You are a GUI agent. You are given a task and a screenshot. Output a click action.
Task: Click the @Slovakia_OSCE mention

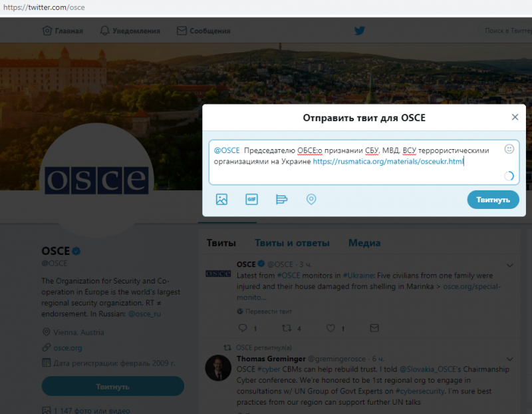pos(428,369)
